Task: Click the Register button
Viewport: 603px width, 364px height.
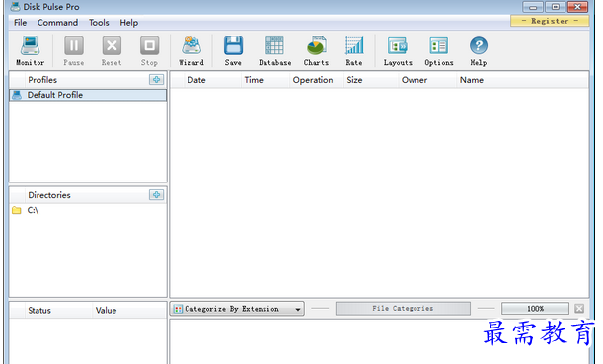Action: [550, 21]
